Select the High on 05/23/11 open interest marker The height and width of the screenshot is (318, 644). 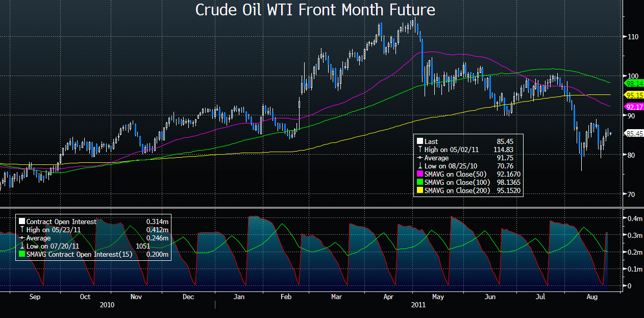tap(22, 230)
